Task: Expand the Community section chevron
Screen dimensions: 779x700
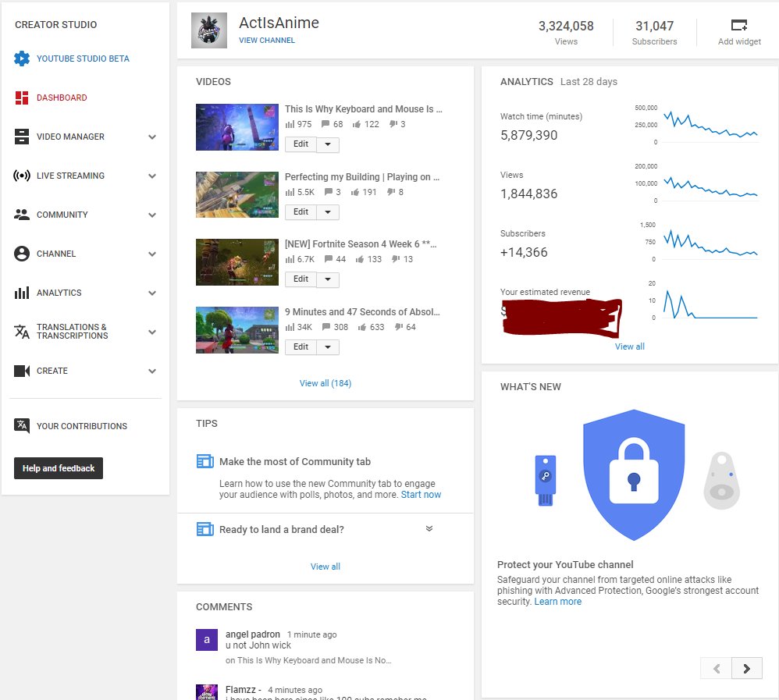Action: coord(152,215)
